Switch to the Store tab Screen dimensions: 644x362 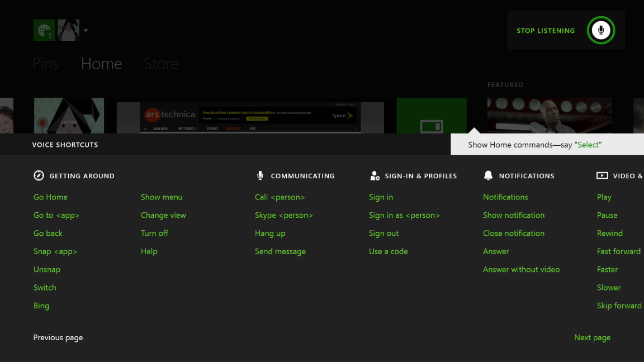pyautogui.click(x=161, y=63)
